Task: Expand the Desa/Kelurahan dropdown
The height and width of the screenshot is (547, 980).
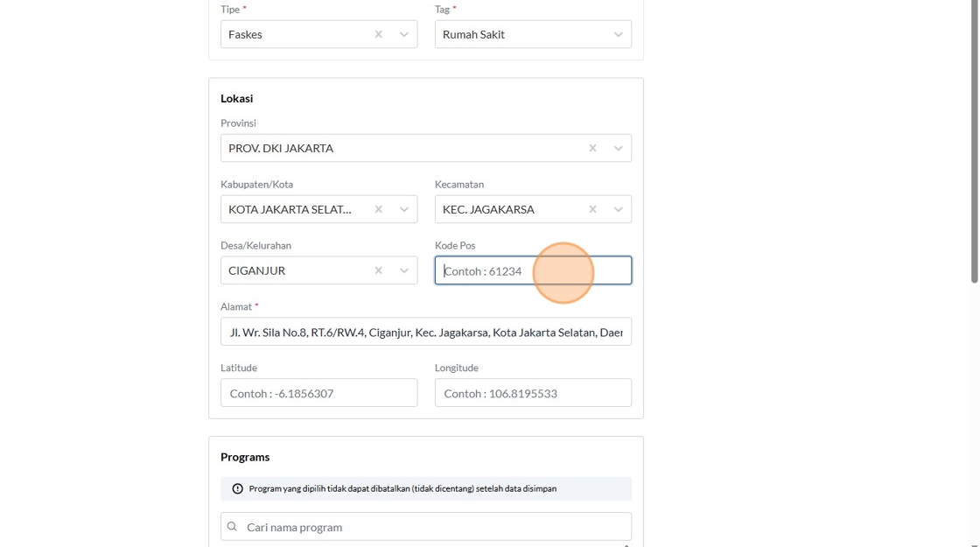Action: tap(404, 270)
